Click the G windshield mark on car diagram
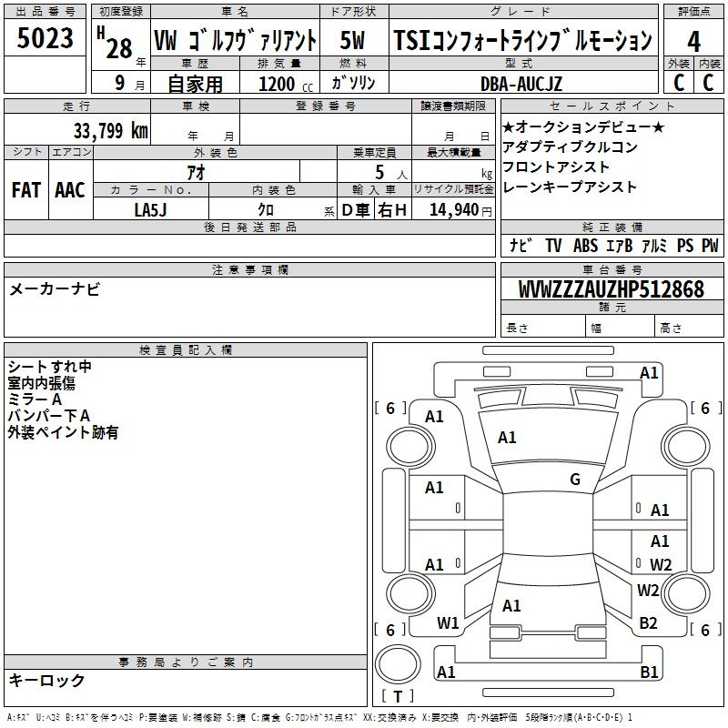The height and width of the screenshot is (728, 728). 575,480
